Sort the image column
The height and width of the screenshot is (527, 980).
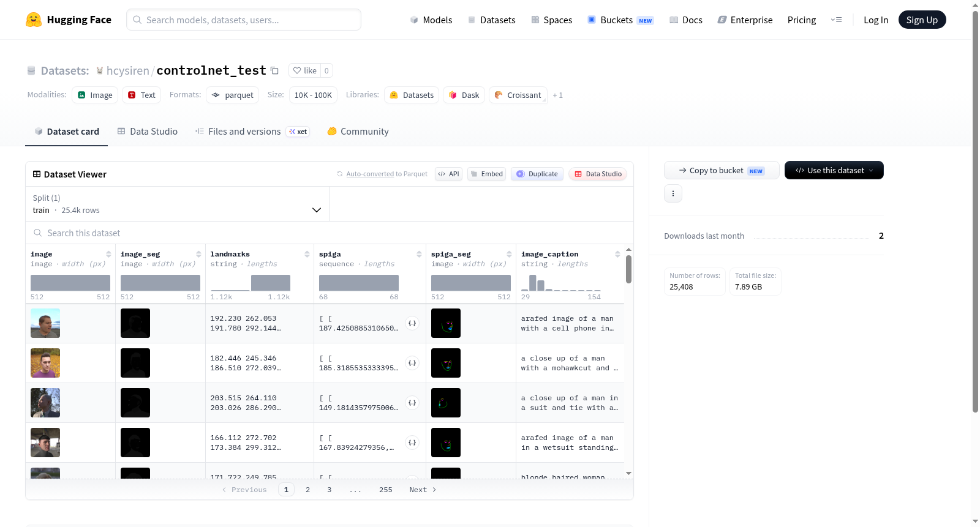coord(108,254)
